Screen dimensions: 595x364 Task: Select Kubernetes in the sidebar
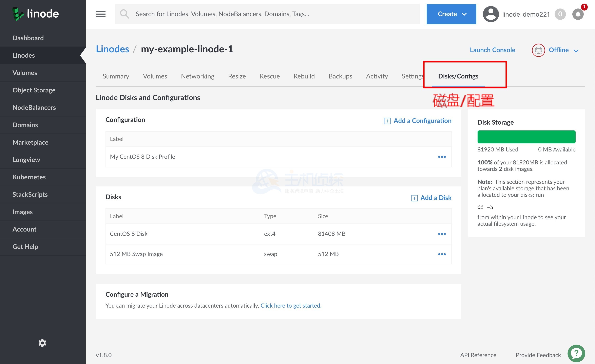click(x=29, y=177)
